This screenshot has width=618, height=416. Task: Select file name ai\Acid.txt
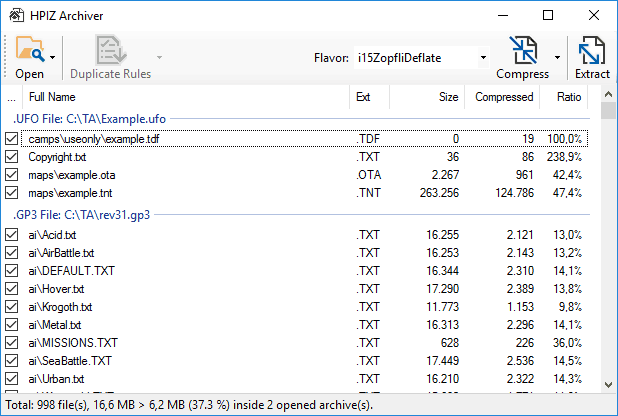point(52,235)
